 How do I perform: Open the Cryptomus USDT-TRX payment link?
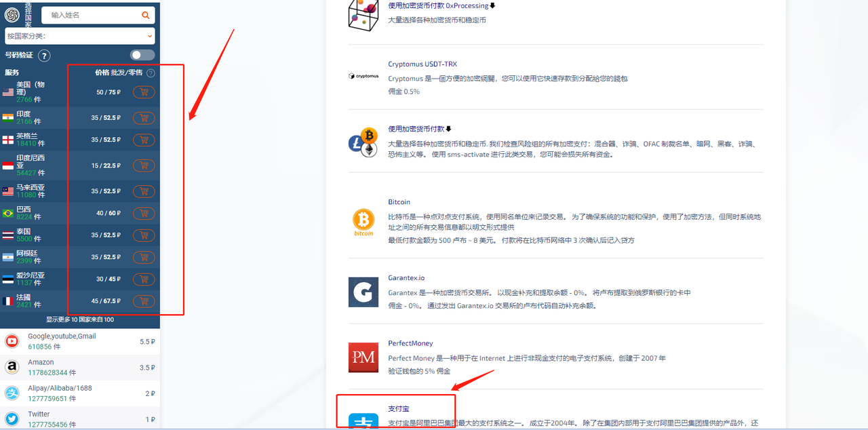tap(422, 64)
